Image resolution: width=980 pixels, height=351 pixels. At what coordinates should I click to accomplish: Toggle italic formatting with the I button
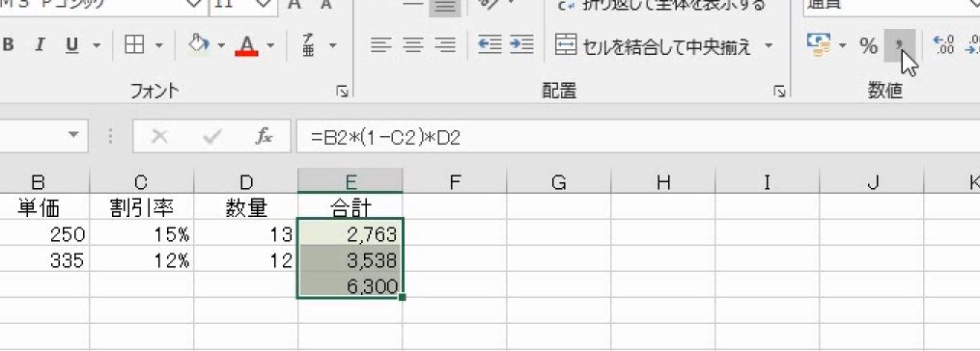pyautogui.click(x=40, y=45)
